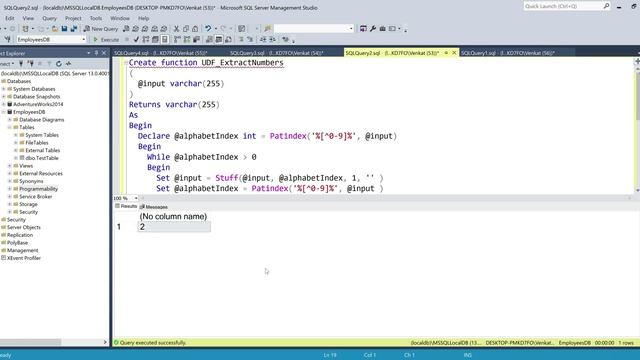Viewport: 640px width, 360px height.
Task: Expand the Views folder node
Action: click(x=10, y=166)
